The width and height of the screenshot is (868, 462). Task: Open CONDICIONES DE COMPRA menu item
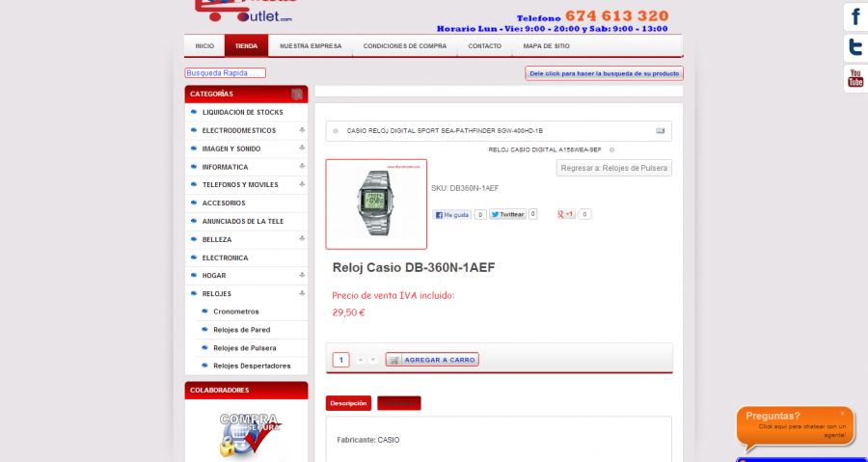click(x=405, y=46)
